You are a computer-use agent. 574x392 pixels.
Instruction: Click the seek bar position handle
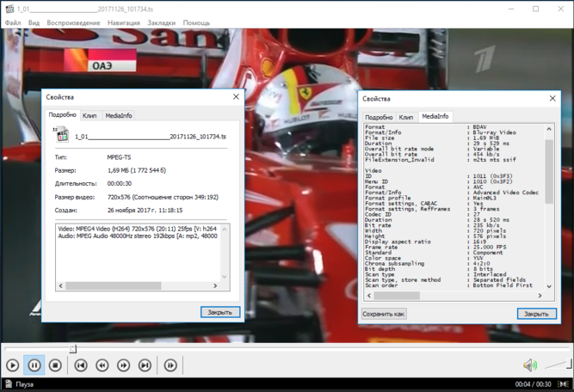(73, 349)
